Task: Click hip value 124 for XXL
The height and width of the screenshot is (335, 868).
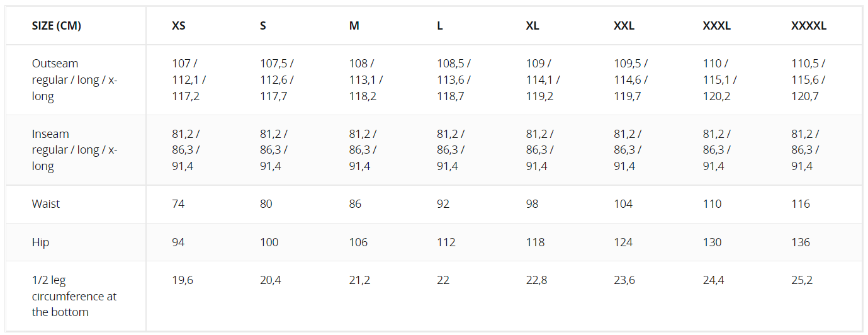Action: 623,242
